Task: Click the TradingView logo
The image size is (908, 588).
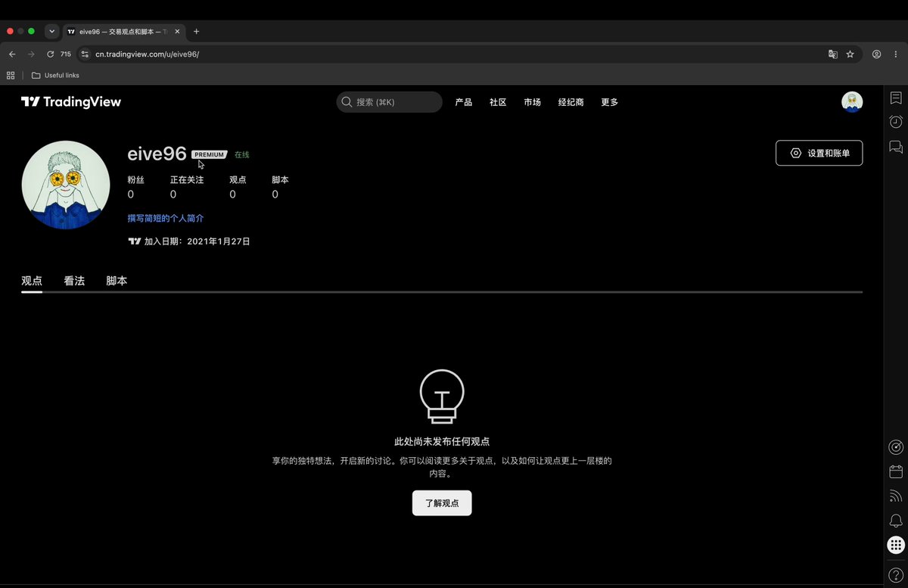Action: (71, 102)
